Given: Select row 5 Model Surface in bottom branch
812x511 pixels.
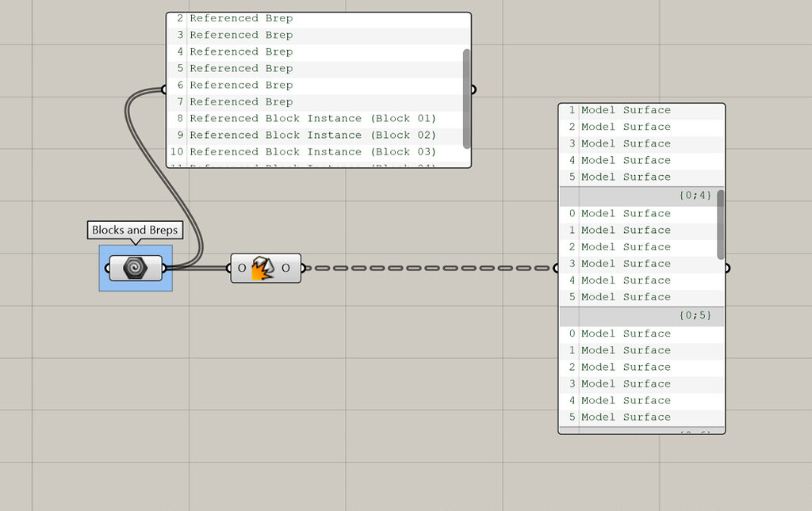Looking at the screenshot, I should click(626, 417).
